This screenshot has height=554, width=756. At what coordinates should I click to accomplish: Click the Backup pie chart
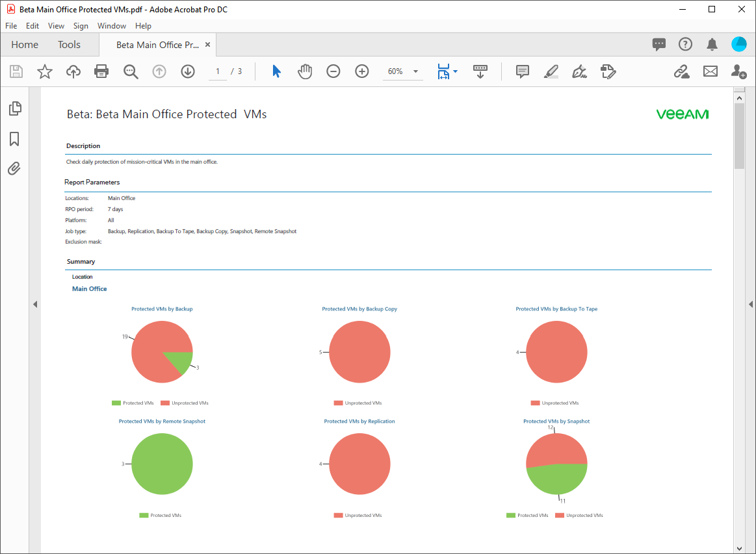[162, 352]
